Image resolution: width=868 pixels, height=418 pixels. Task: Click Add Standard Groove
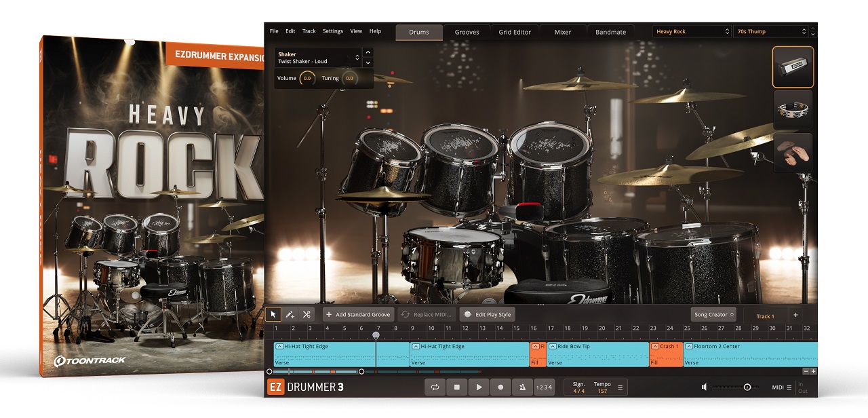click(x=358, y=314)
